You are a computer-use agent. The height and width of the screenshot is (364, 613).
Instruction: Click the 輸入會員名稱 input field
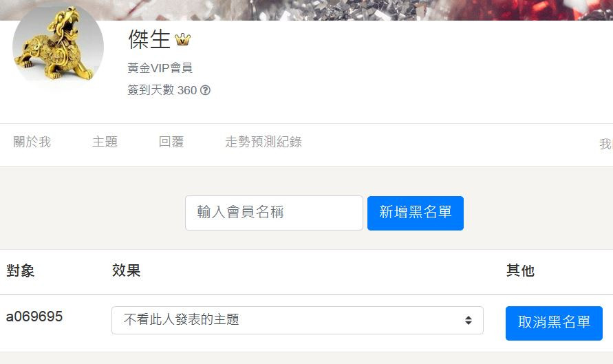(274, 213)
